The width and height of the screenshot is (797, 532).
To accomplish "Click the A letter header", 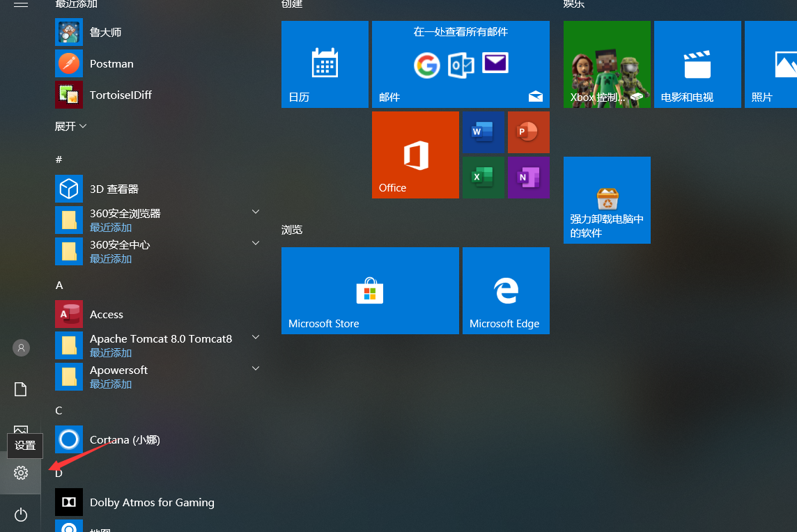I will pyautogui.click(x=59, y=285).
